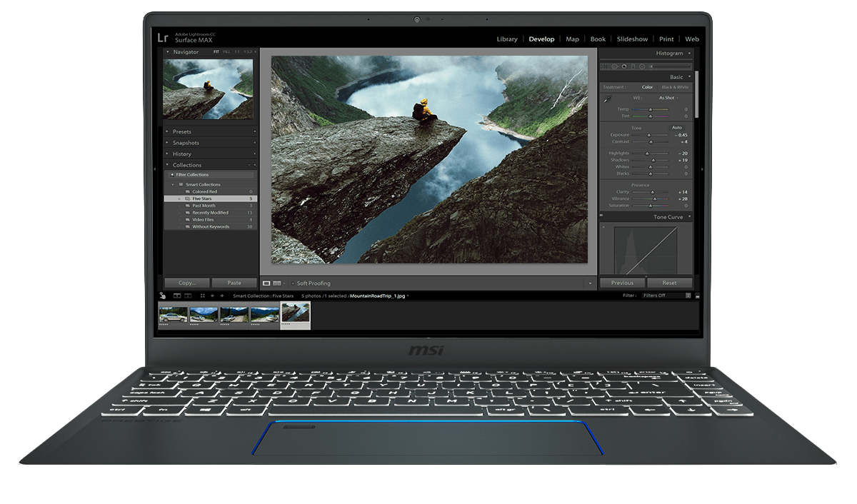Switch to the Library module
Image resolution: width=857 pixels, height=504 pixels.
pos(507,39)
